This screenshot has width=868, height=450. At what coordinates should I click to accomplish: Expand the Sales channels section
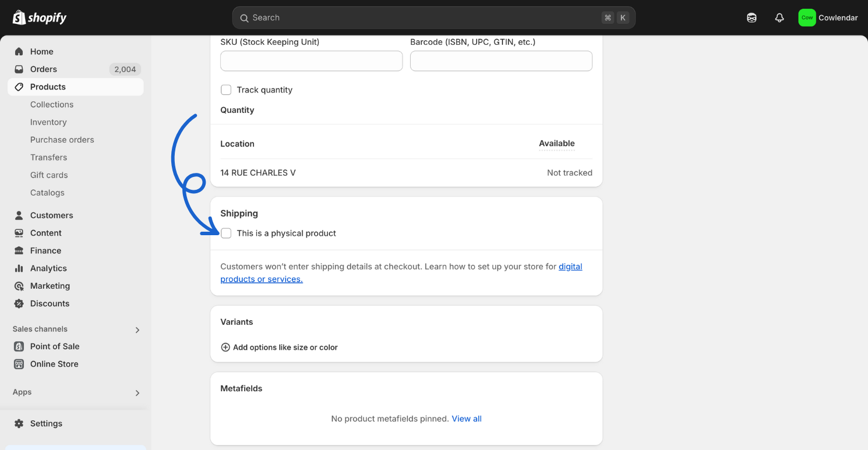pos(137,330)
